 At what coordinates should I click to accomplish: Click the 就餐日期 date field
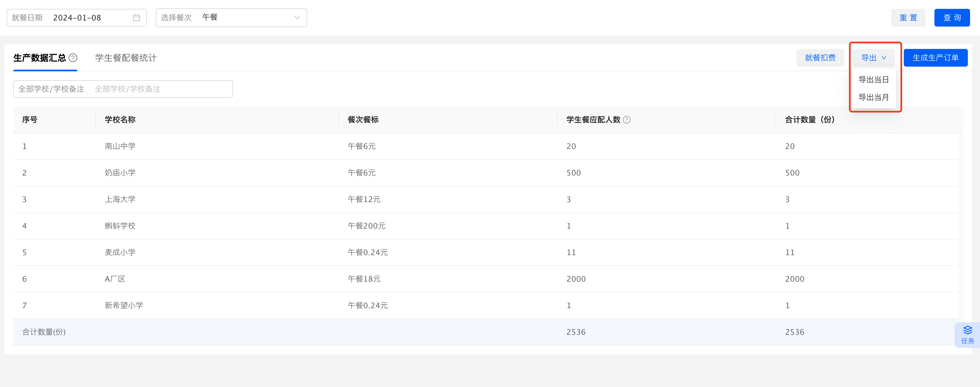77,18
